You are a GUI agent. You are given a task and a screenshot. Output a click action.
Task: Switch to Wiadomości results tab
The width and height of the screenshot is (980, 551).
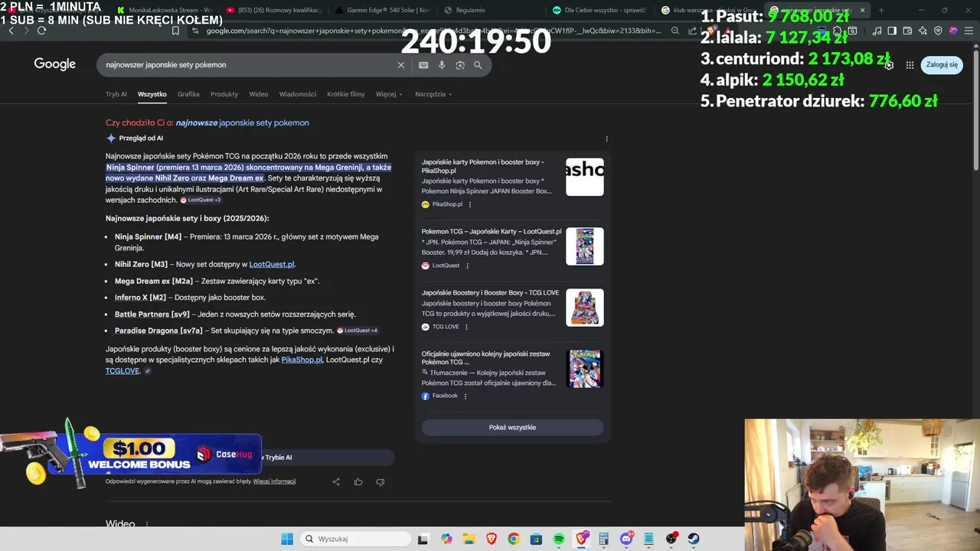tap(298, 94)
